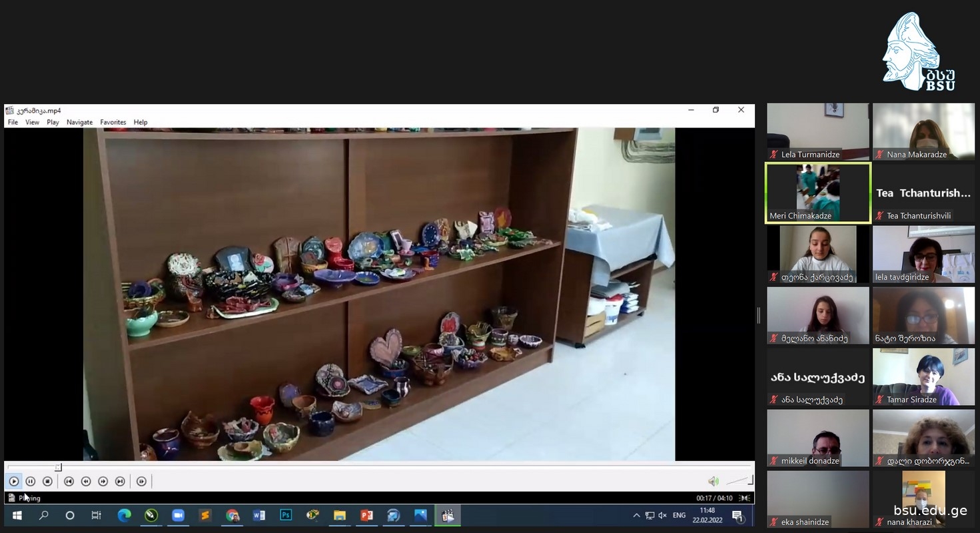
Task: Click the single frame step icon
Action: pyautogui.click(x=141, y=481)
